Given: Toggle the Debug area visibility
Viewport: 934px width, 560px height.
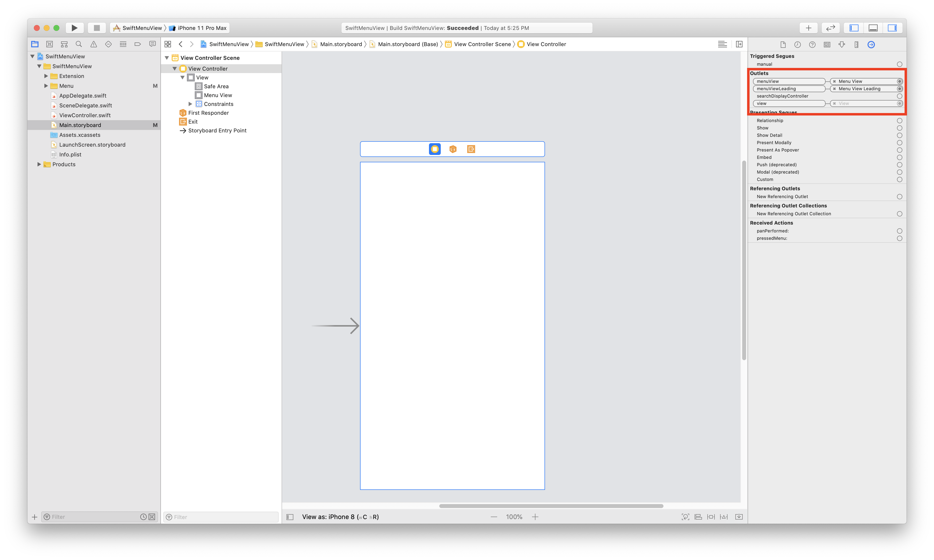Looking at the screenshot, I should (873, 28).
